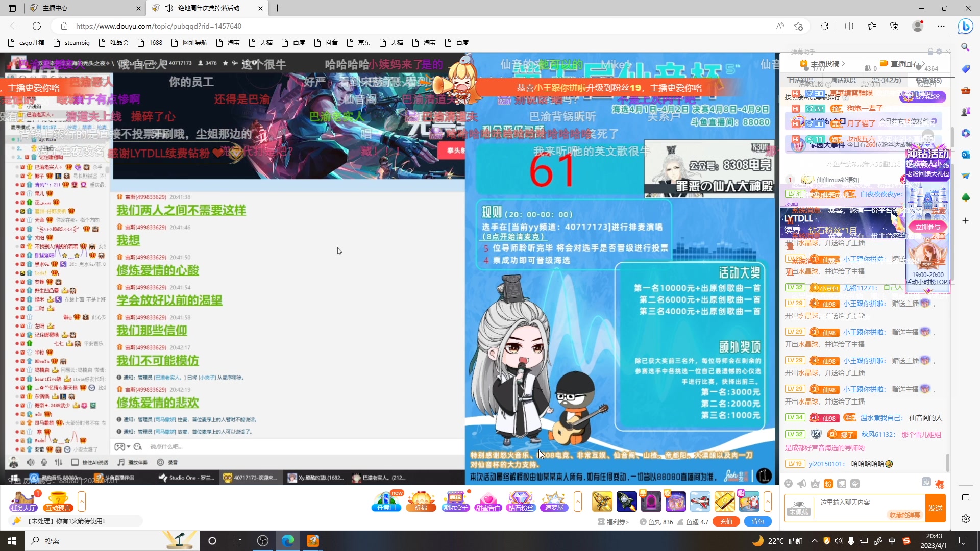Open the 潮玩盒子 icon
This screenshot has width=980, height=551.
click(x=455, y=502)
